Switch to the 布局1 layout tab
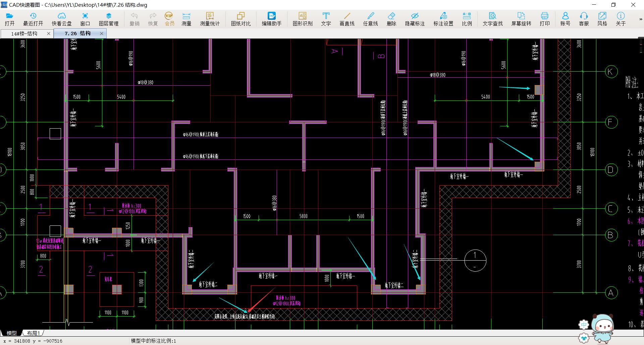This screenshot has width=644, height=345. pos(34,333)
